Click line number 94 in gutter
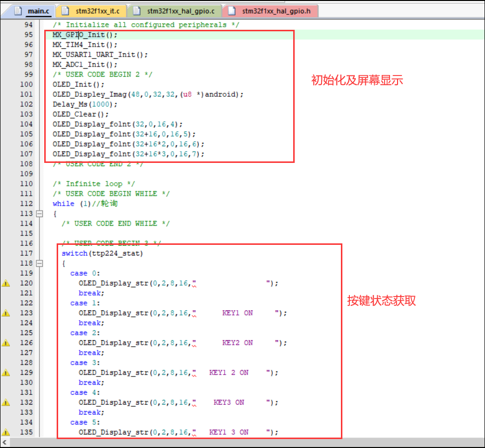 click(28, 25)
